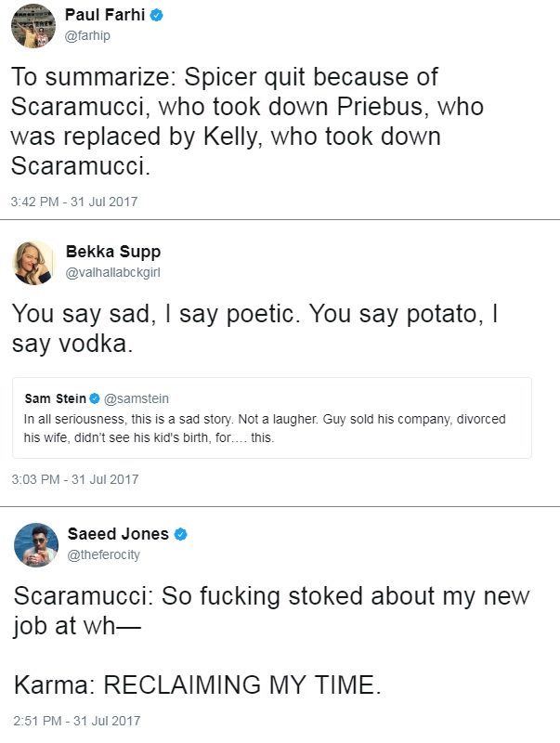Open the quoted Sam Stein tweet
Viewport: 560px width, 743px height.
(x=272, y=418)
